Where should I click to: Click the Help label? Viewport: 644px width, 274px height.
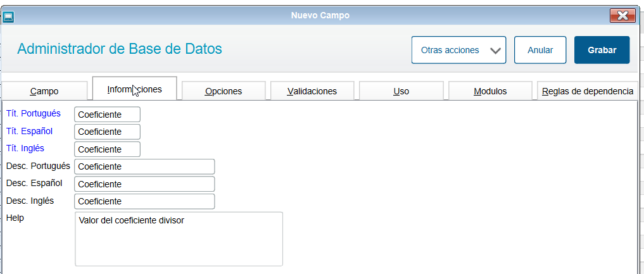pos(15,218)
